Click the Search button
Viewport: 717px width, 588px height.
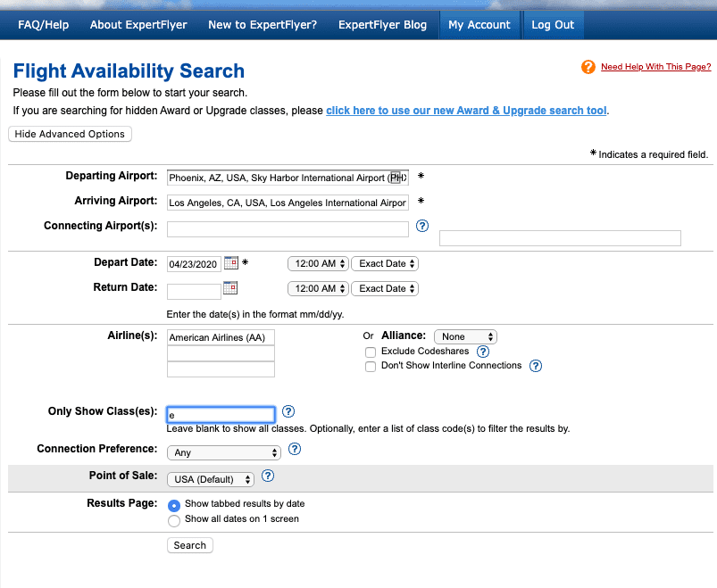190,545
